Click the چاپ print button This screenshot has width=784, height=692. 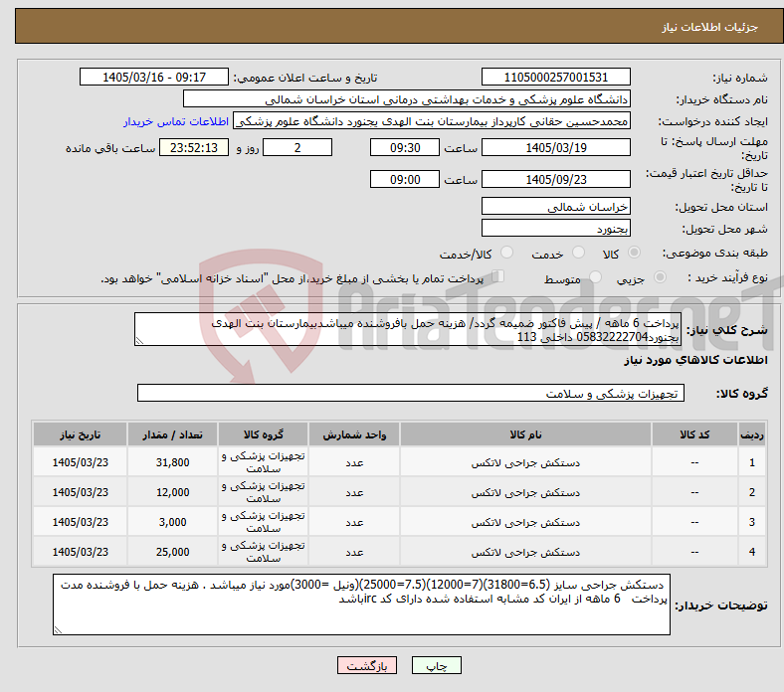pyautogui.click(x=437, y=665)
